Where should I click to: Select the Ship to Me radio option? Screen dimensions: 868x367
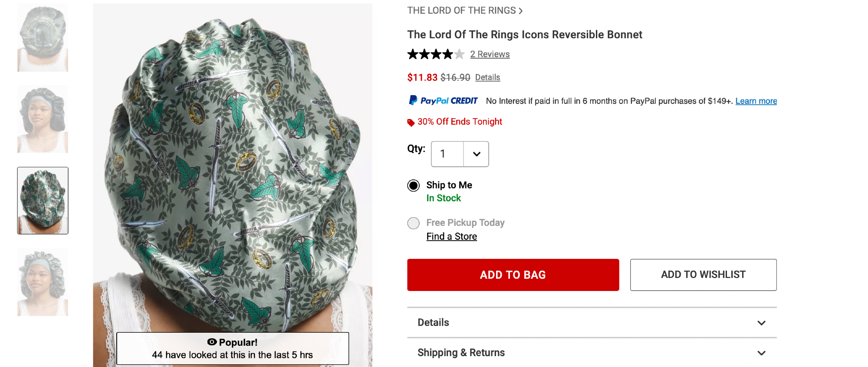tap(414, 186)
